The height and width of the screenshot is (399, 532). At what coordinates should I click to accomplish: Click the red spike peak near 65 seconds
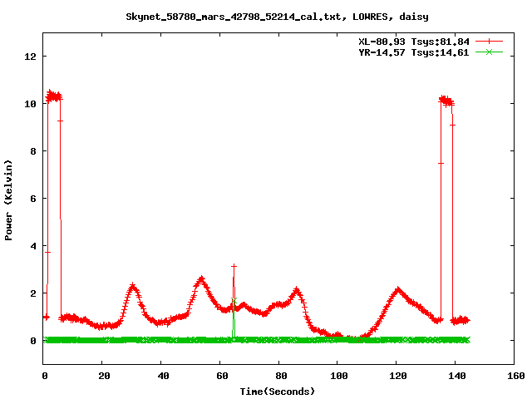click(x=234, y=267)
